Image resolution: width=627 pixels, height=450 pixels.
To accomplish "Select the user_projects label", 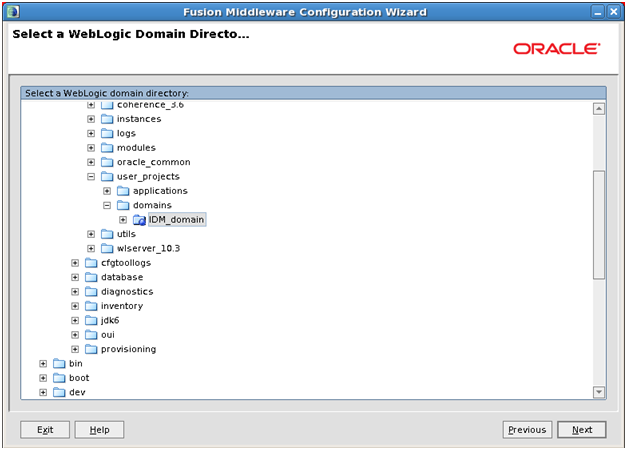I will (x=148, y=177).
